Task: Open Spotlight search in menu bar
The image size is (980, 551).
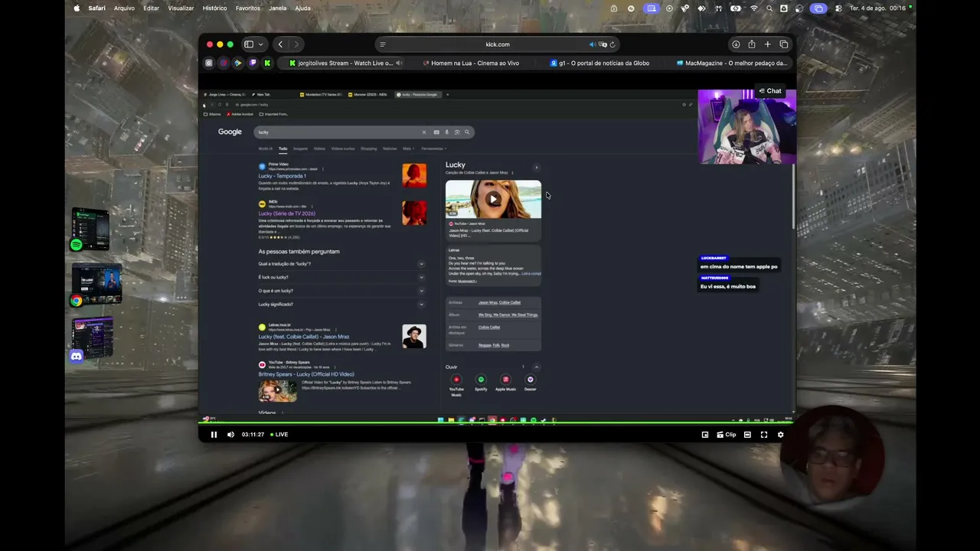Action: click(769, 8)
